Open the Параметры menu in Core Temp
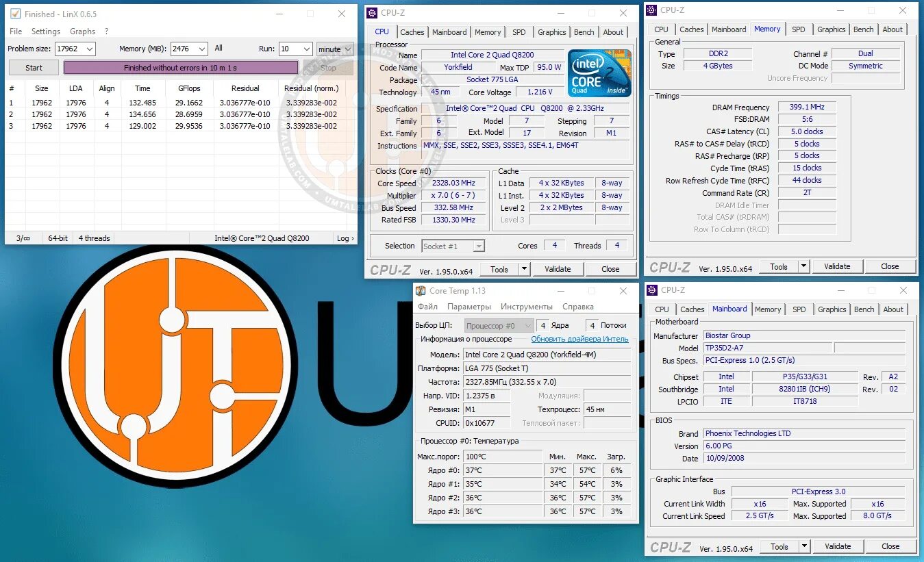 (469, 307)
